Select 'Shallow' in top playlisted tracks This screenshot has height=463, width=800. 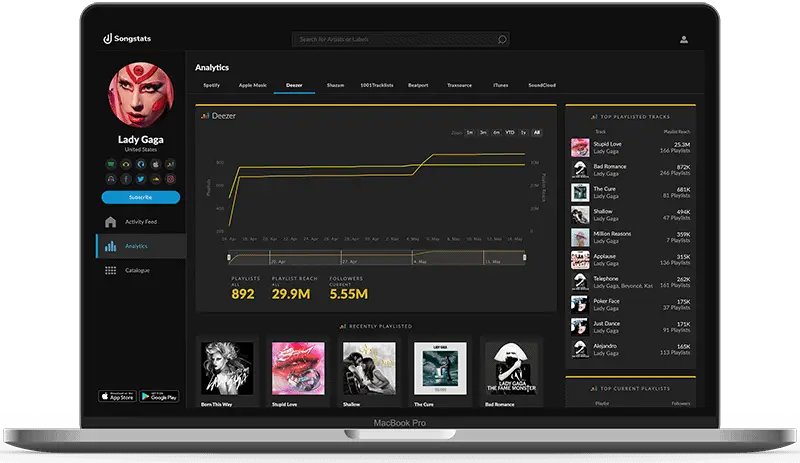pos(631,215)
